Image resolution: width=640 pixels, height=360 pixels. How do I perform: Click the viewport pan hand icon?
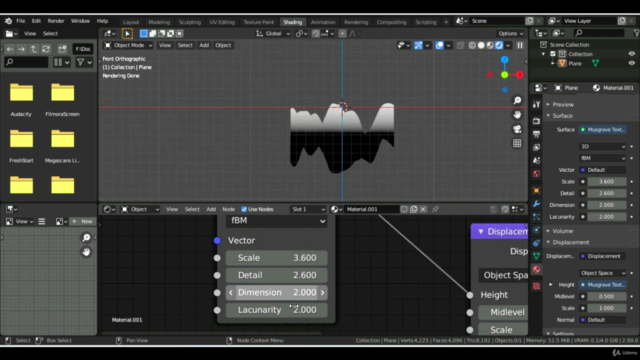pos(517,115)
